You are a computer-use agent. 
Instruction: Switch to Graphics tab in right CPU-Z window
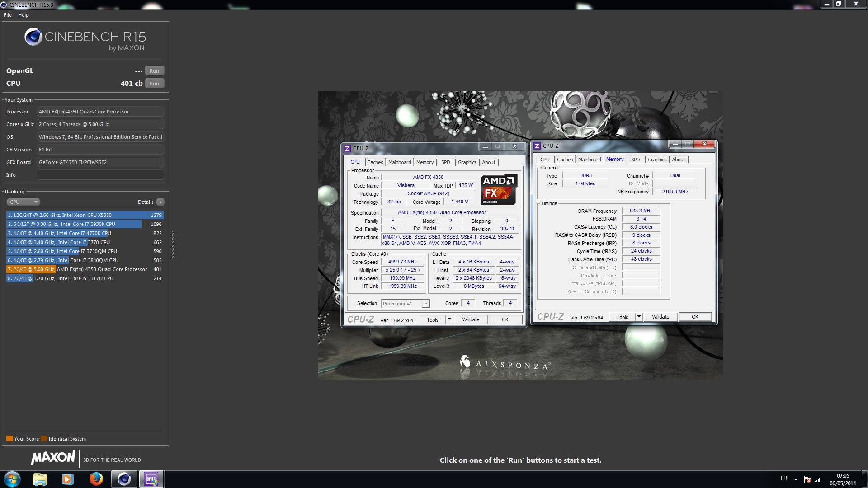[x=657, y=160]
